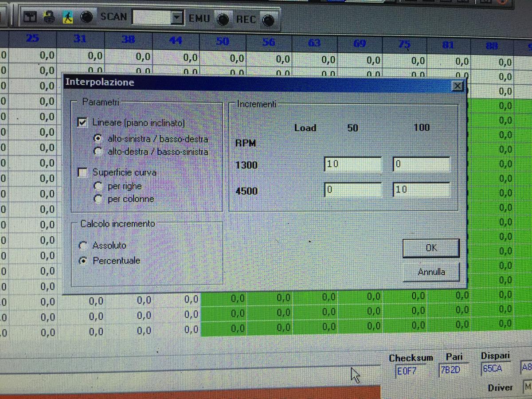532x399 pixels.
Task: Select column header 88 in the table
Action: coord(492,46)
